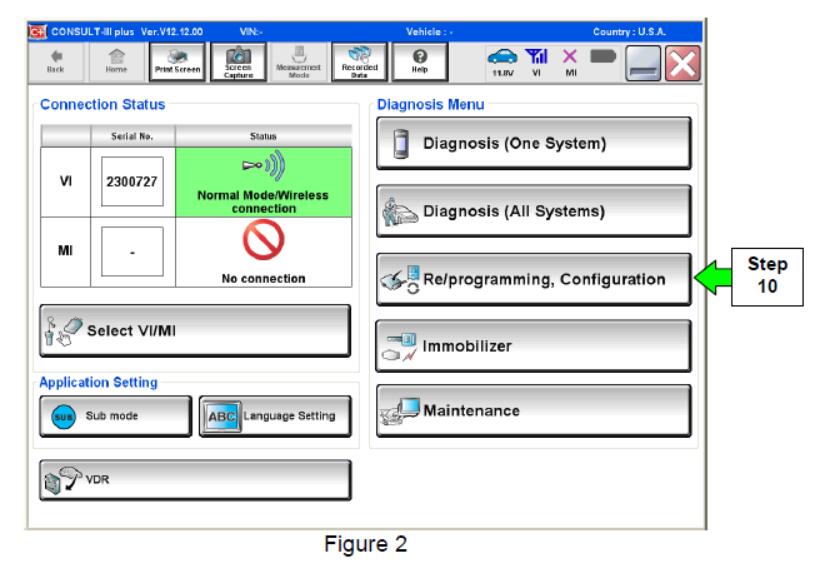Select Re/programming, Configuration
817x565 pixels.
click(534, 279)
